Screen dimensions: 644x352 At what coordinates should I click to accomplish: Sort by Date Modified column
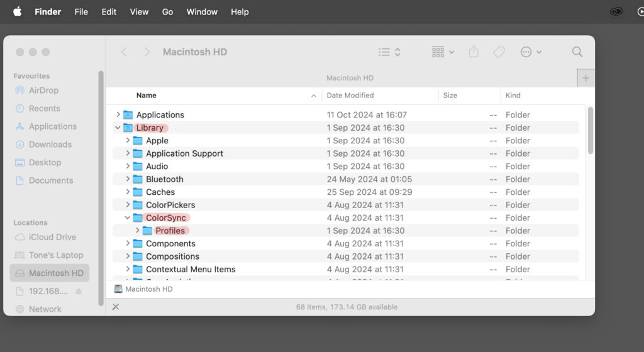(350, 95)
